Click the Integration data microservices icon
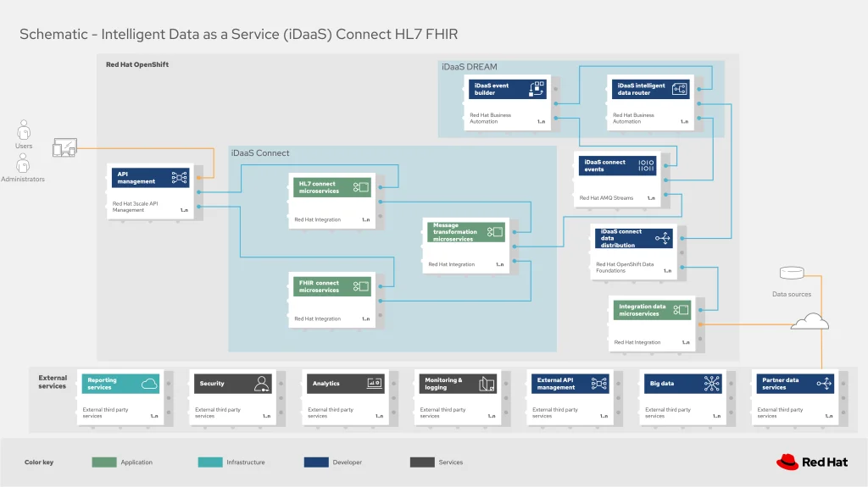 pyautogui.click(x=681, y=310)
